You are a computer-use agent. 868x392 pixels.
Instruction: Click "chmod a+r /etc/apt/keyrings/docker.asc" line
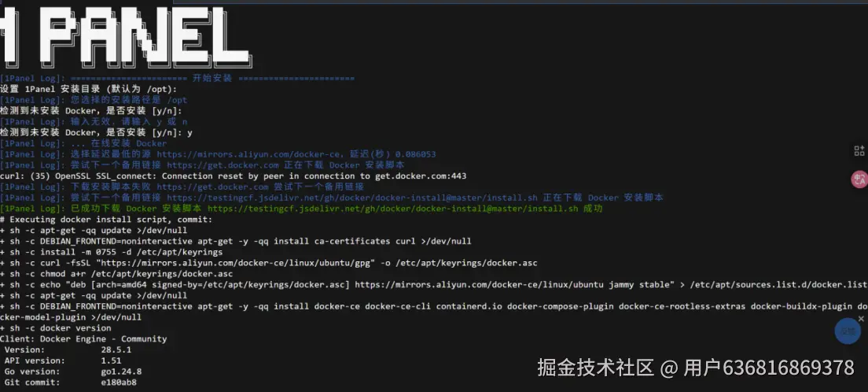point(116,274)
